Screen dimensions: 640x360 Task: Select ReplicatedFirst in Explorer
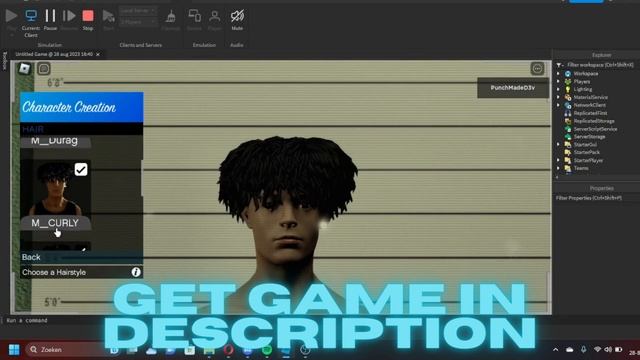coord(590,113)
